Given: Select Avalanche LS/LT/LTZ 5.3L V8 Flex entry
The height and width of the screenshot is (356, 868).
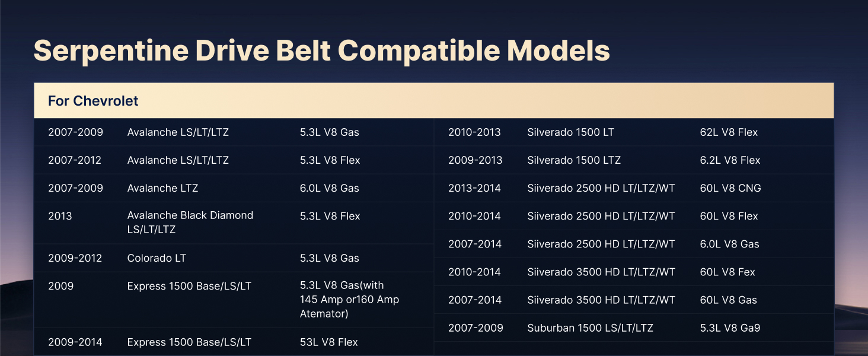Looking at the screenshot, I should [x=234, y=160].
